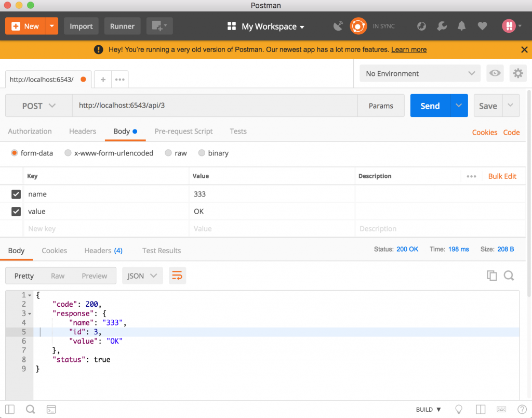Open the Code link
Screen dimensions: 532x418
[x=511, y=133]
